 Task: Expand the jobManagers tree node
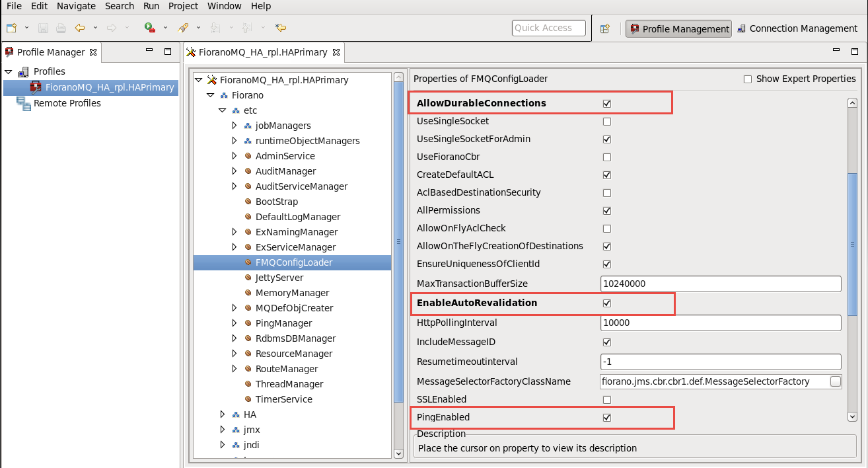point(235,126)
